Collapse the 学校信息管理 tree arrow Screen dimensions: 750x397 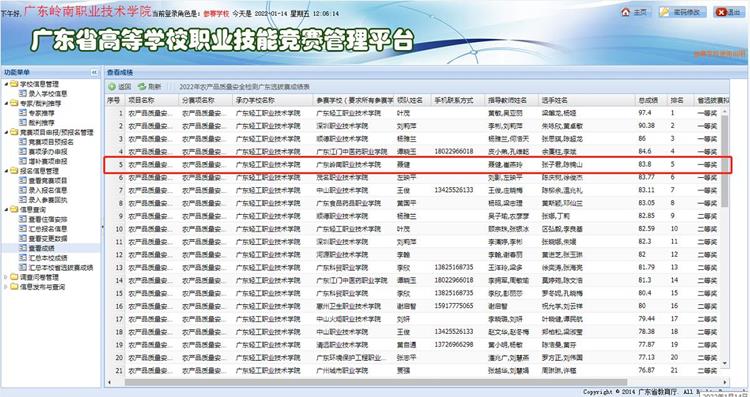[x=6, y=84]
